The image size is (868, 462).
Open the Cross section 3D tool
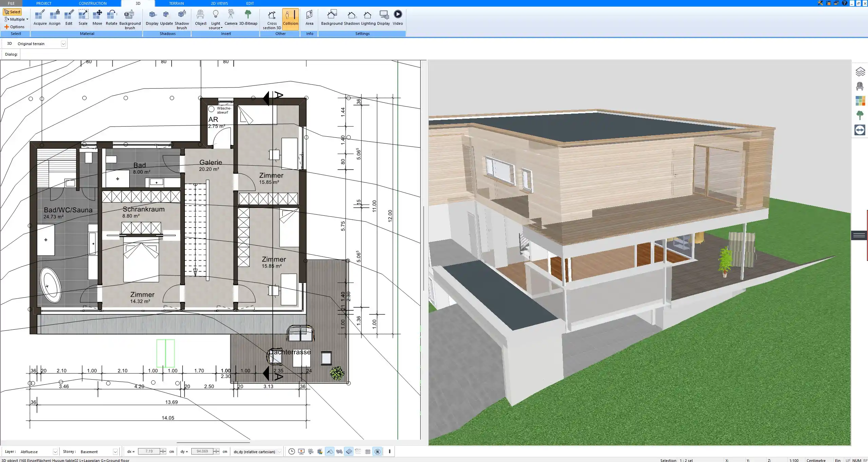click(x=271, y=19)
